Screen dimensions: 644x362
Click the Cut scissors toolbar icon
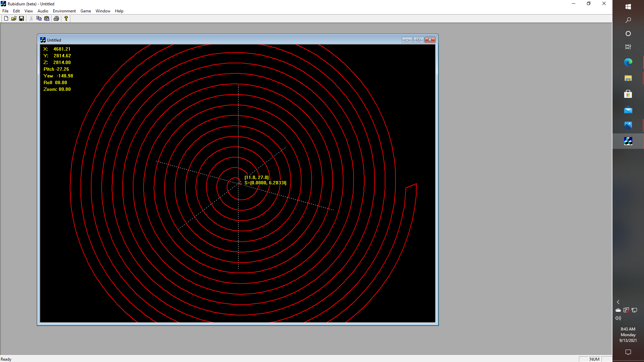(31, 18)
